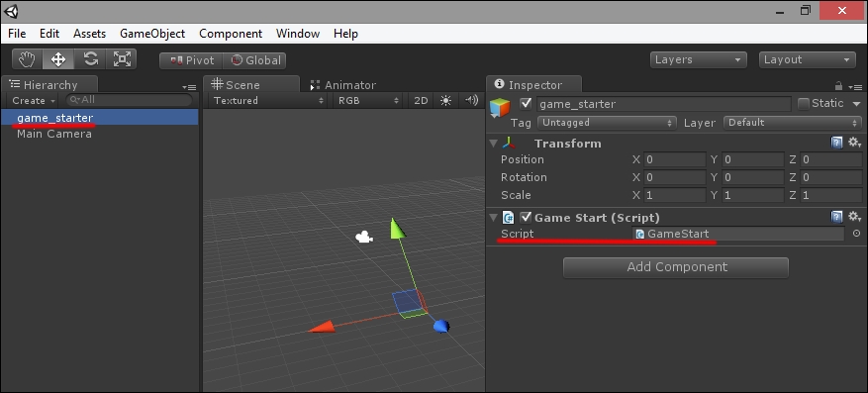
Task: Collapse the Transform component
Action: click(x=493, y=144)
